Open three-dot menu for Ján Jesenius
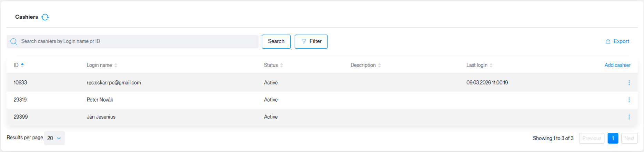This screenshot has width=644, height=152. coord(629,117)
